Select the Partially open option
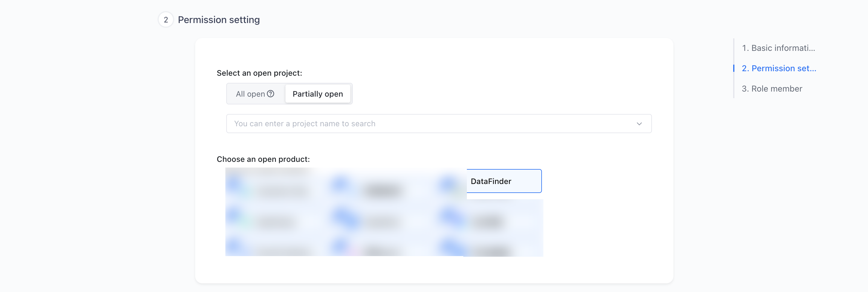Screen dimensions: 868x292 pyautogui.click(x=317, y=94)
